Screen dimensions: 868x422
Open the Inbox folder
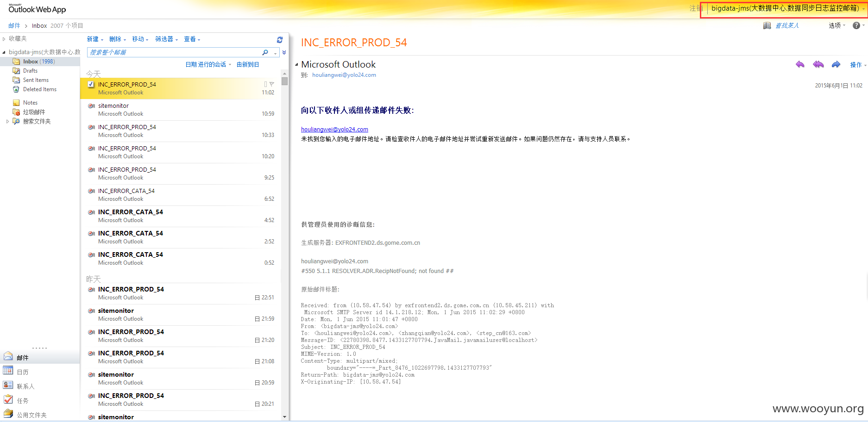point(39,62)
